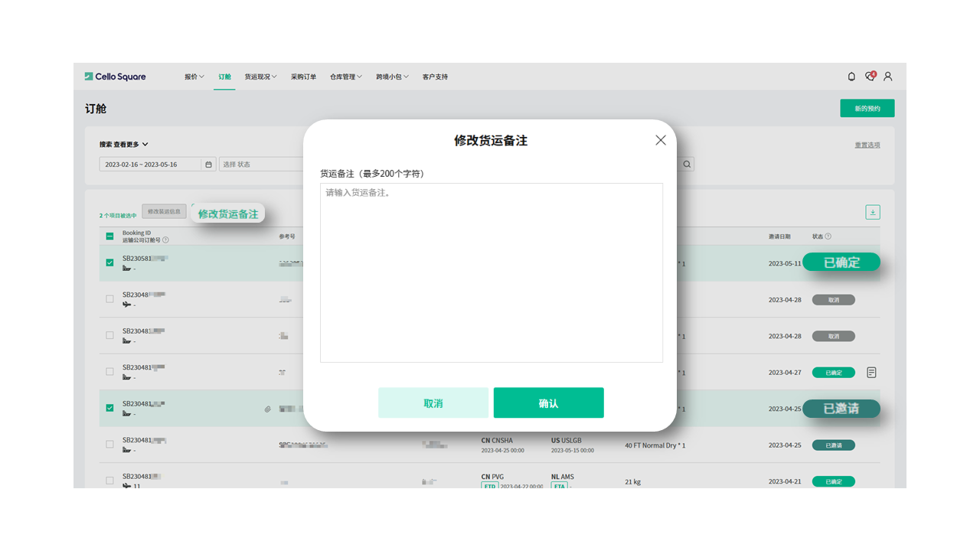
Task: Click into the 货运备注 text area
Action: coord(491,272)
